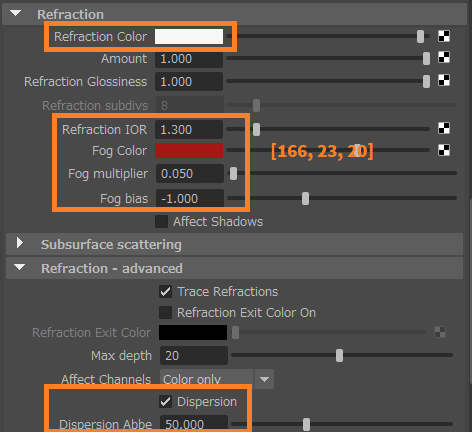Click the Max depth slider handle
The image size is (472, 432).
point(339,356)
